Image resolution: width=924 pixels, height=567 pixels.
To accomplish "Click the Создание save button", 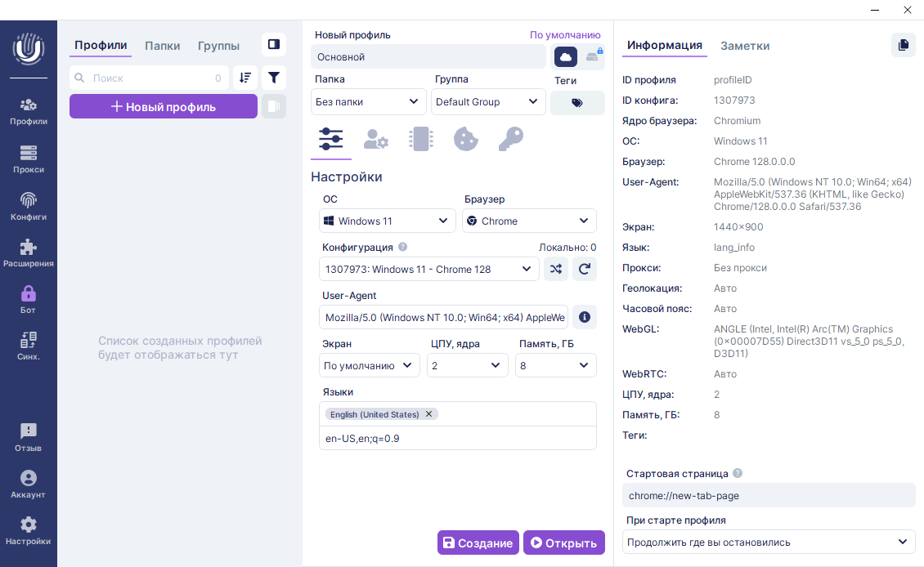I will coord(478,542).
